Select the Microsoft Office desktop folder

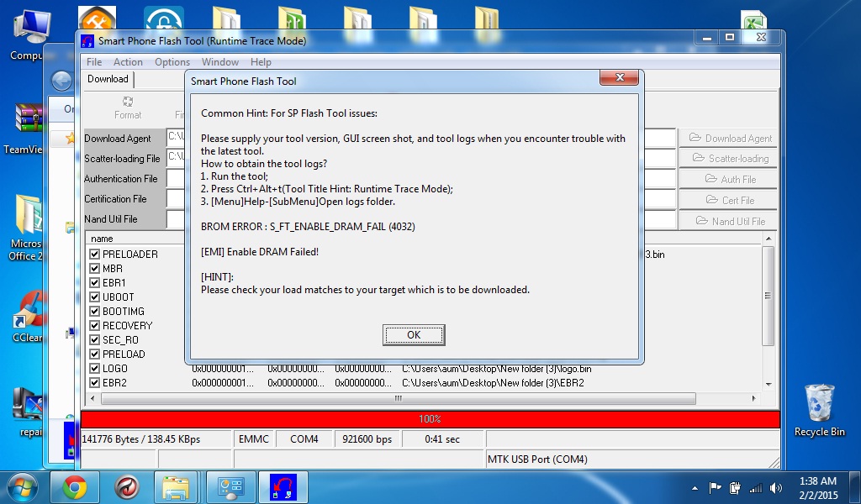pos(25,228)
